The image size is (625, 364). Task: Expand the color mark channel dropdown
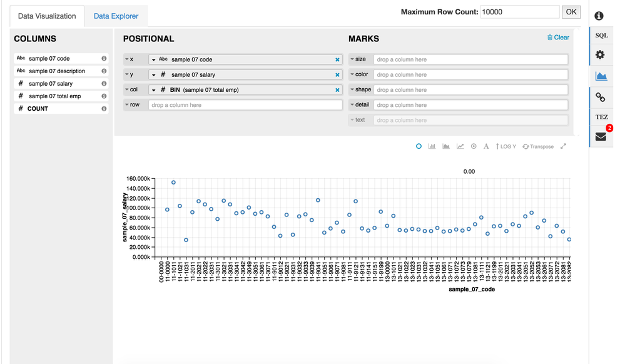tap(353, 75)
